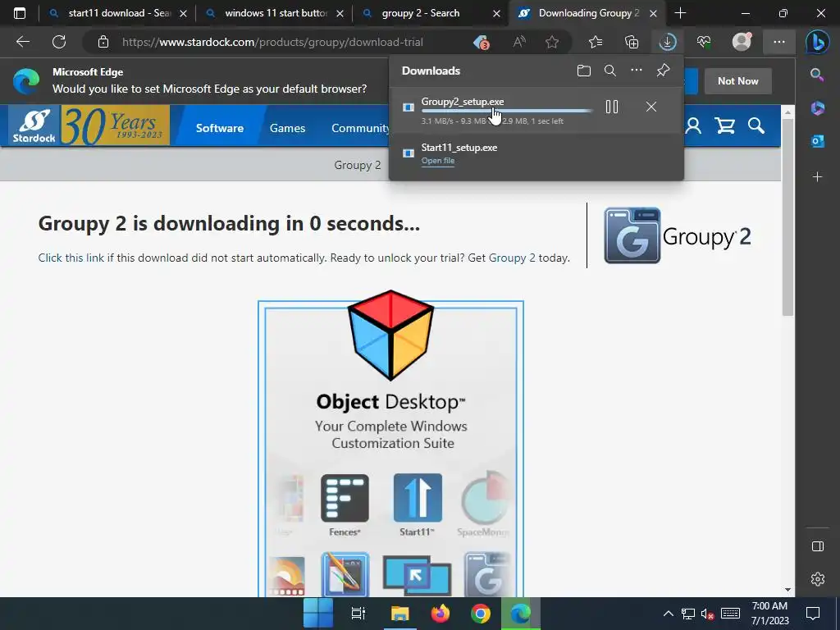This screenshot has width=840, height=630.
Task: Click the 'Click this link' download link
Action: point(71,258)
